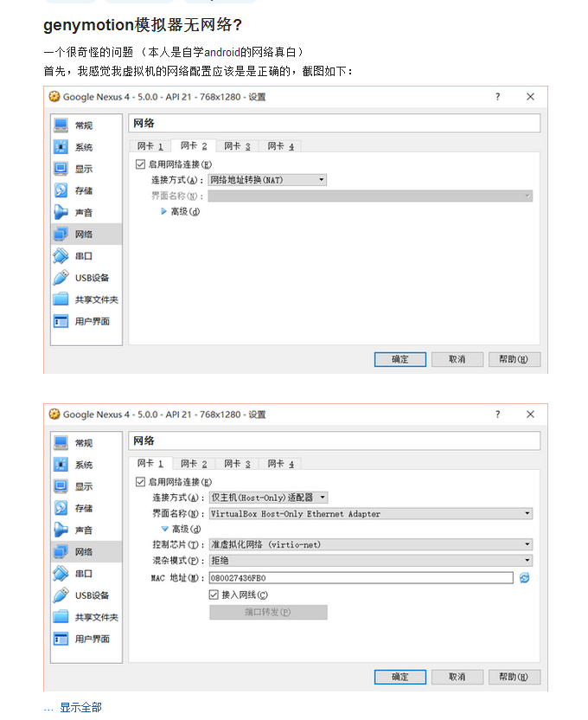Select 网卡 1 tab in lower dialog
Viewport: 588px width, 720px height.
pos(150,463)
